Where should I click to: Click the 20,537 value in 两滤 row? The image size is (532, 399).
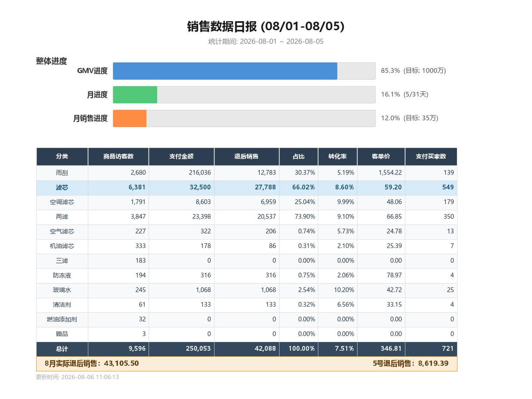coord(267,217)
